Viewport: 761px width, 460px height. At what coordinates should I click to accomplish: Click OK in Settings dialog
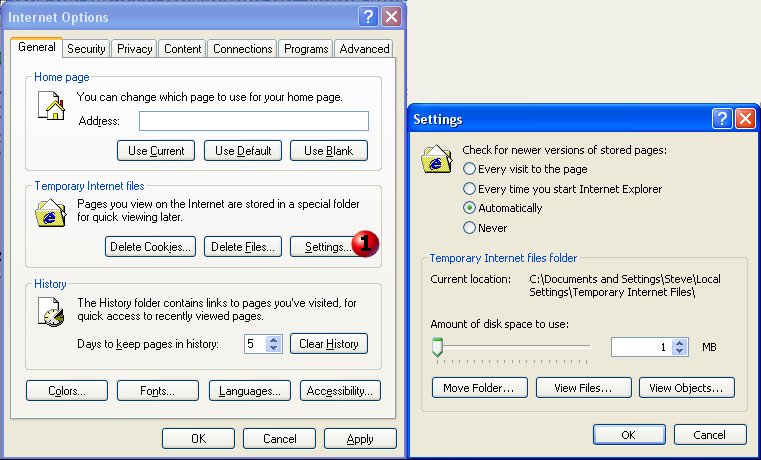click(629, 435)
